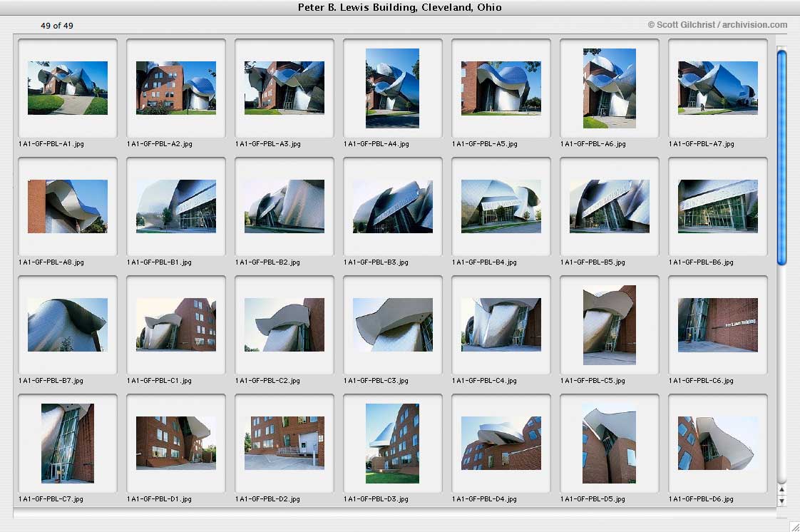This screenshot has height=532, width=800.
Task: Click filename label 1A1-GF-PBL-B6.jpg
Action: pos(701,262)
